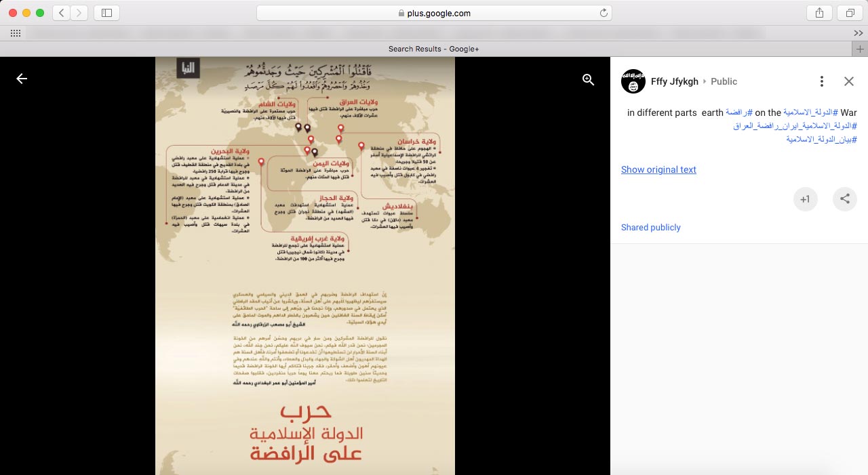
Task: Go back using Safari's back button
Action: [61, 13]
